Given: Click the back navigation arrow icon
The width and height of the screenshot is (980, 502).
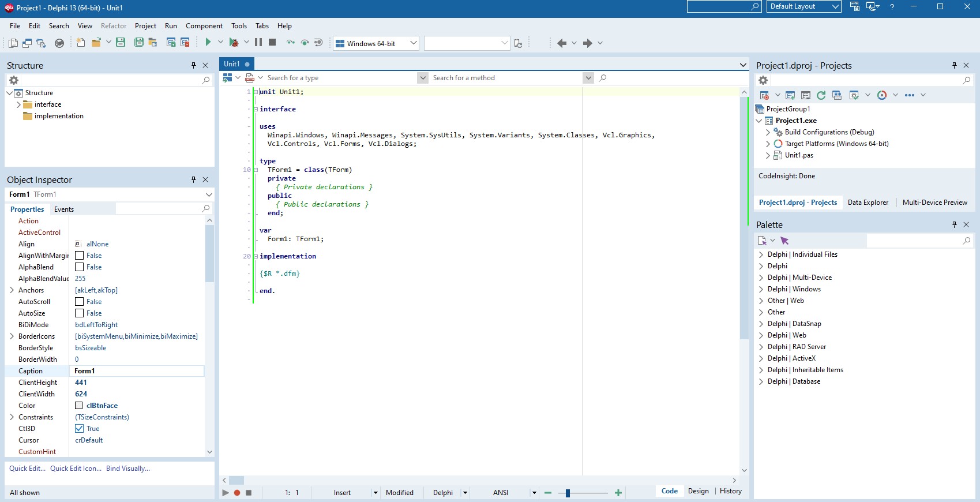Looking at the screenshot, I should coord(562,43).
